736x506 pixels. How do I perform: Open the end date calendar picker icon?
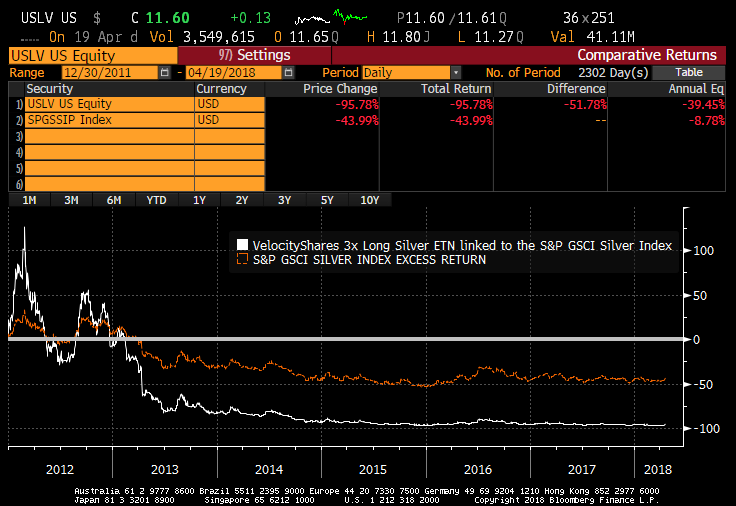(289, 73)
